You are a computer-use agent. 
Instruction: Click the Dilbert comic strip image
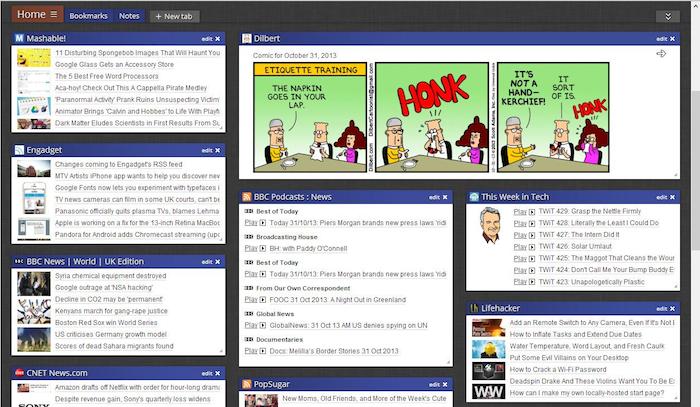click(x=431, y=117)
